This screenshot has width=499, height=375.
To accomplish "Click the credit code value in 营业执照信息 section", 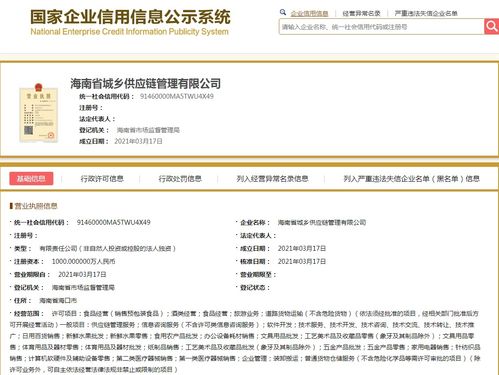I will coord(113,222).
